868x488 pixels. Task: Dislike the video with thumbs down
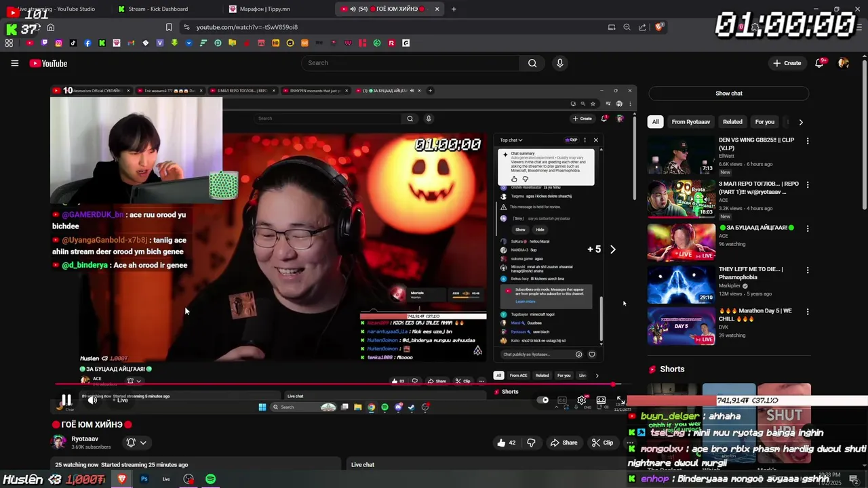tap(531, 443)
